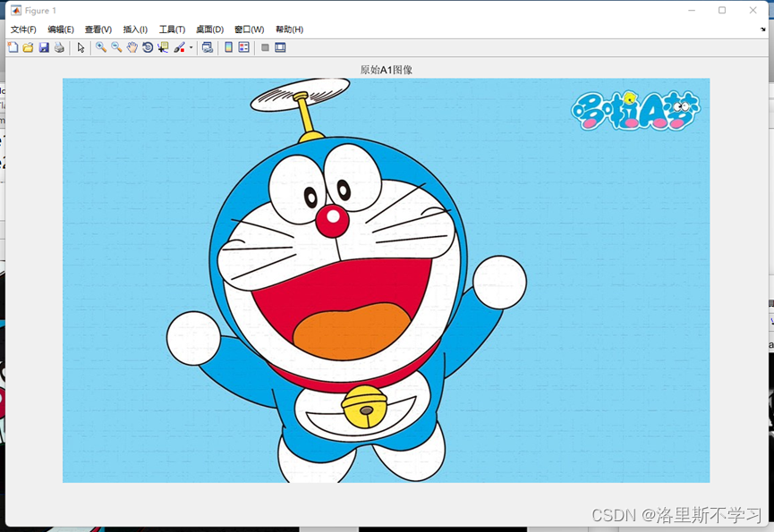Viewport: 774px width, 532px height.
Task: Open the 文件(F) menu
Action: point(23,30)
